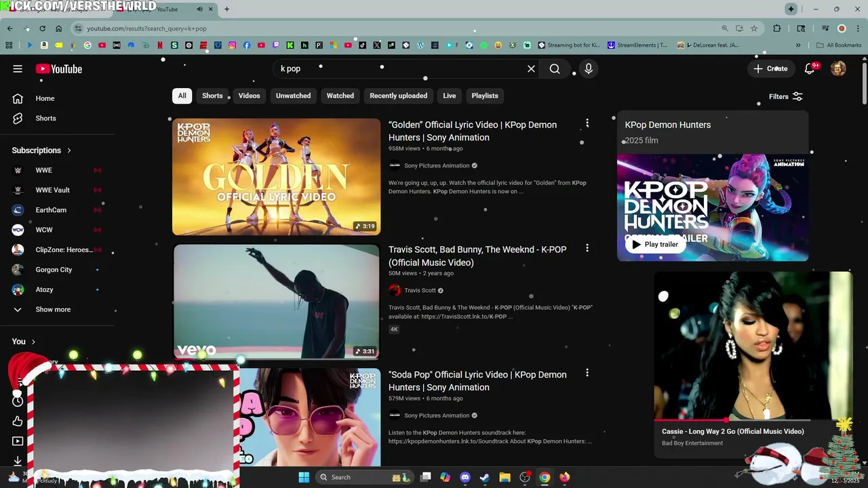This screenshot has width=868, height=488.
Task: Open more options for the Golden video
Action: coord(587,123)
